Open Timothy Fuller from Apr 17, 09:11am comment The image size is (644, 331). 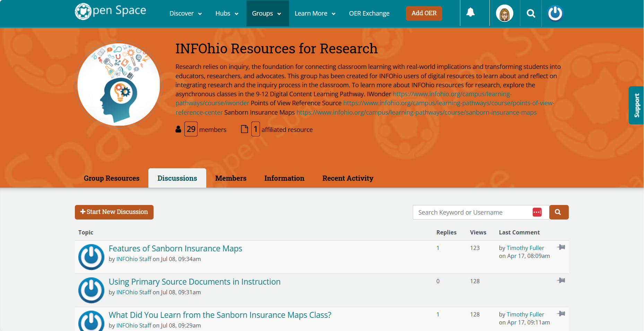point(525,314)
